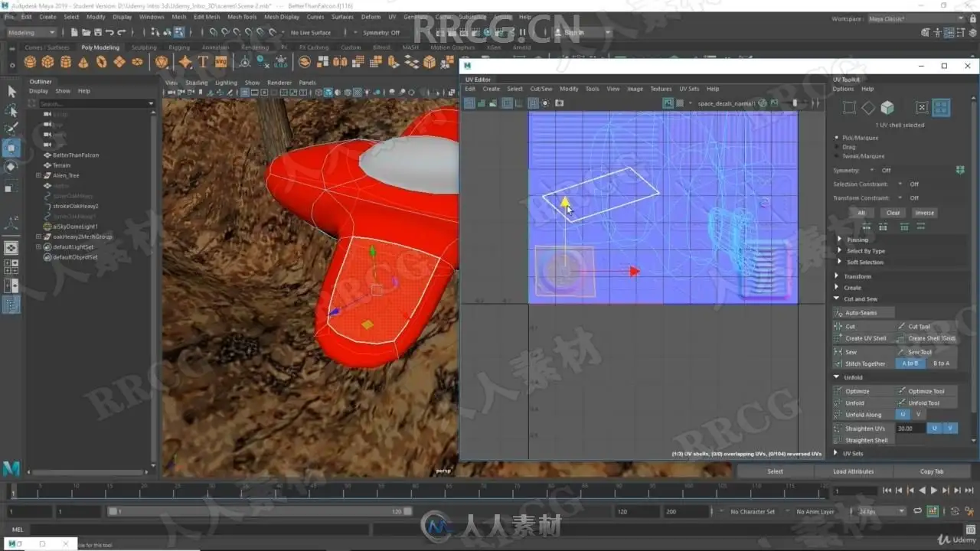Click the Inverse selection button
Image resolution: width=980 pixels, height=551 pixels.
[x=925, y=213]
